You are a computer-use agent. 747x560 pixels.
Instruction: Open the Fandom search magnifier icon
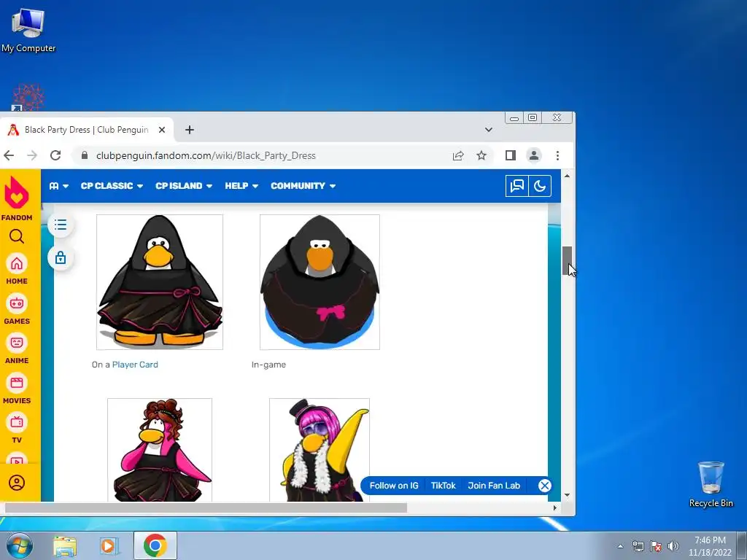click(17, 237)
